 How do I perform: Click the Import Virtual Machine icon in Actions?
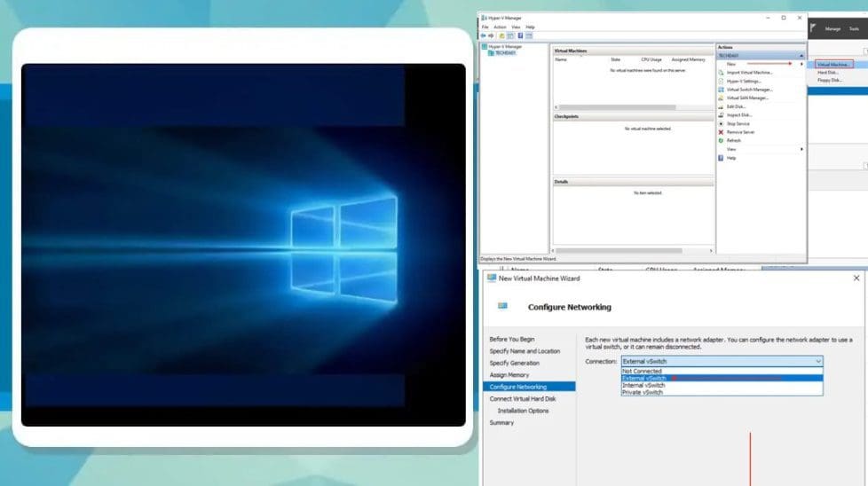click(x=721, y=73)
